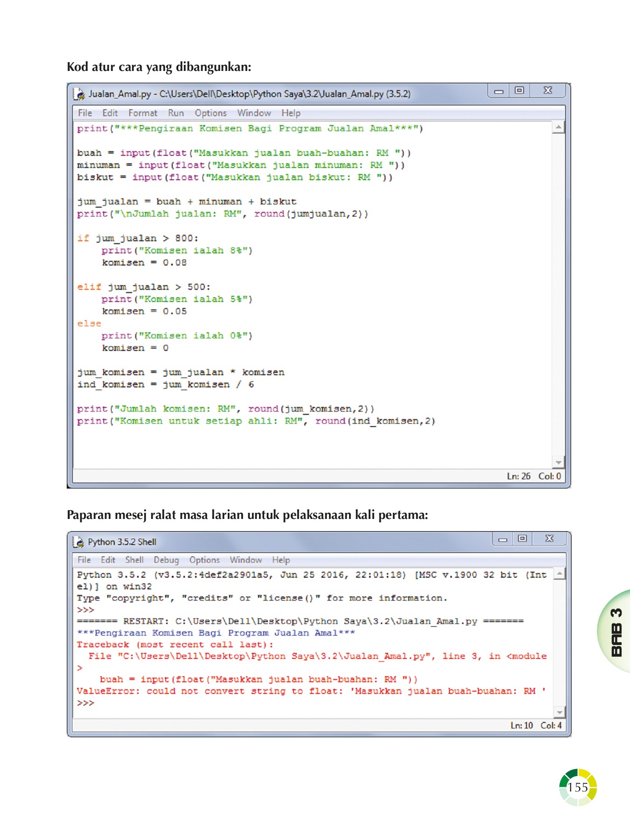
Task: Click the editor scrollbar up arrow
Action: pyautogui.click(x=558, y=127)
